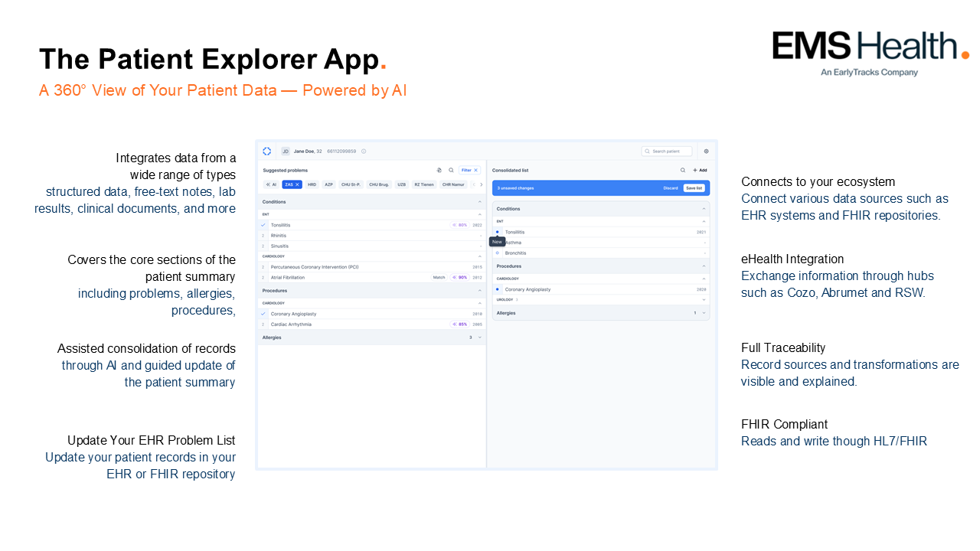Click the 90% AI confidence badge for Atrial Fibrillation
Screen dimensions: 980x551
click(x=459, y=278)
